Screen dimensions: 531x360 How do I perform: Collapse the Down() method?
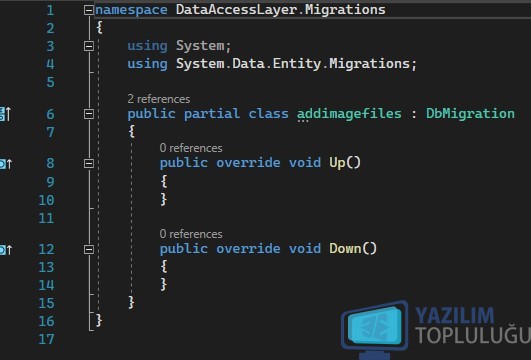point(88,250)
